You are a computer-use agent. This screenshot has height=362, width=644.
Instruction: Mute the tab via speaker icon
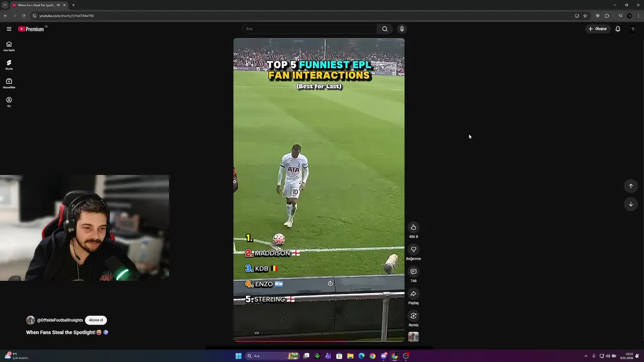pos(58,5)
